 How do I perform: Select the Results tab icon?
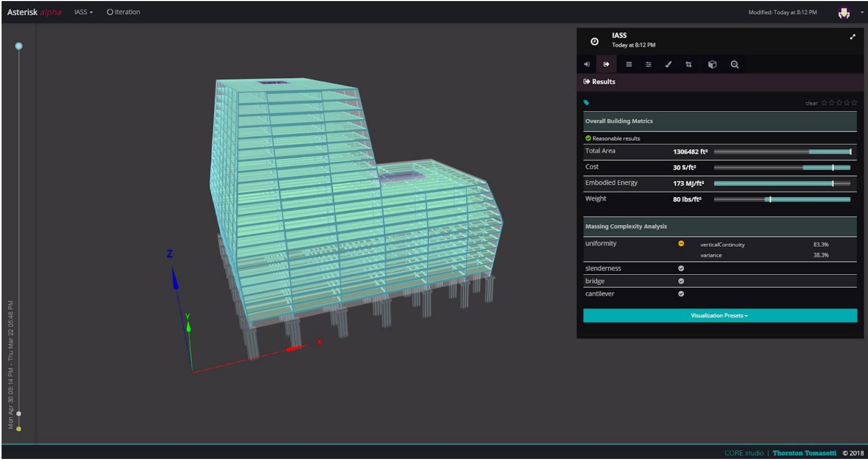(606, 65)
